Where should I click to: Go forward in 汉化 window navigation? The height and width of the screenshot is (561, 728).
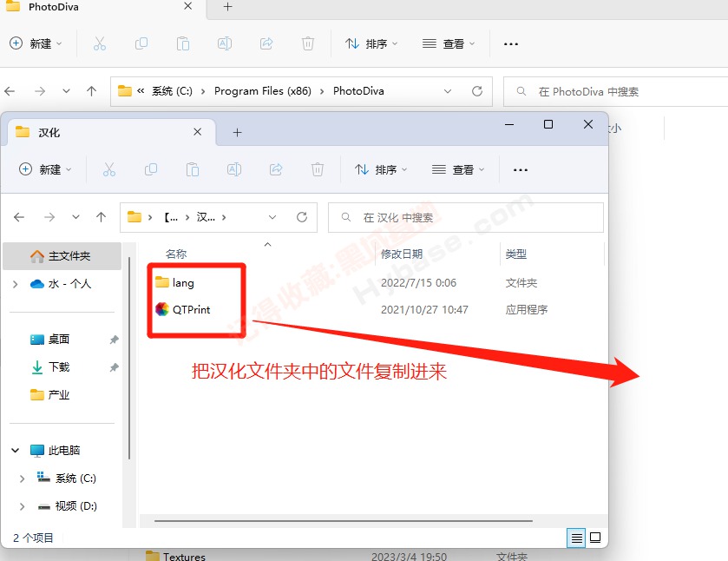pos(49,217)
